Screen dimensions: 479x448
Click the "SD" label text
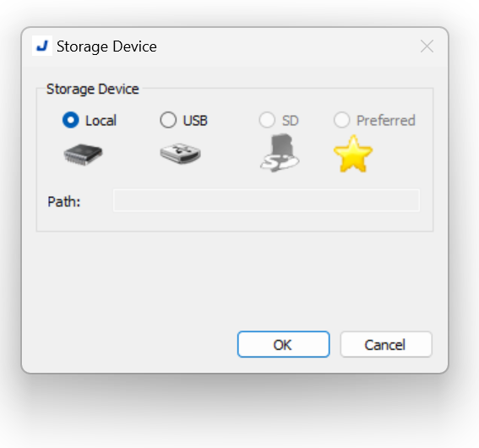[x=291, y=120]
